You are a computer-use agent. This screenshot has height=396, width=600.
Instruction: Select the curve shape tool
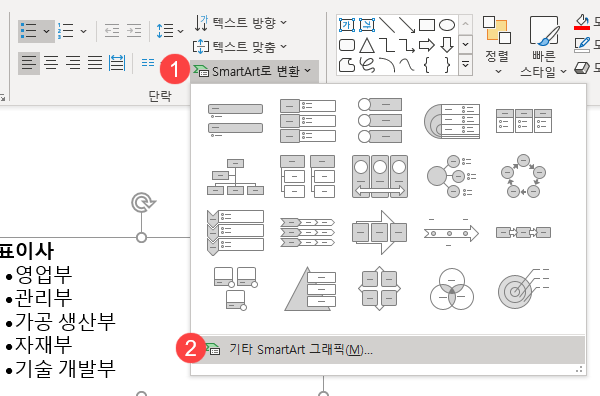point(407,65)
